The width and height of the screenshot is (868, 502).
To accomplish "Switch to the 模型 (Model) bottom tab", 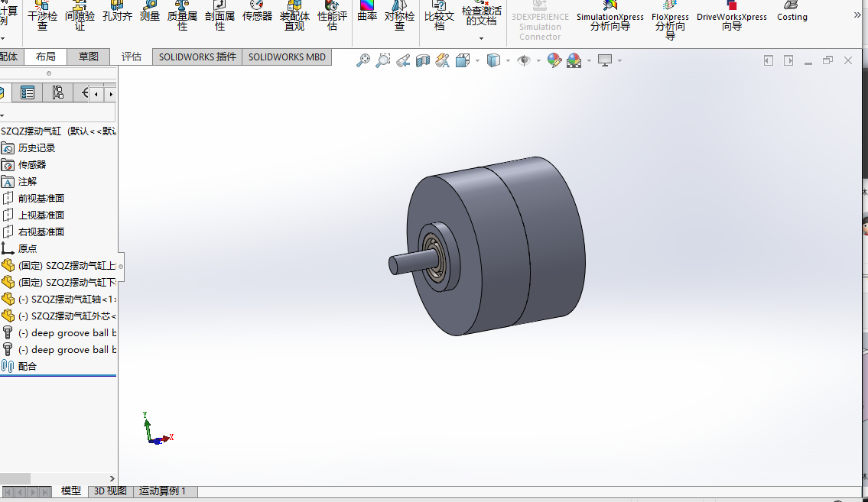I will click(x=71, y=491).
